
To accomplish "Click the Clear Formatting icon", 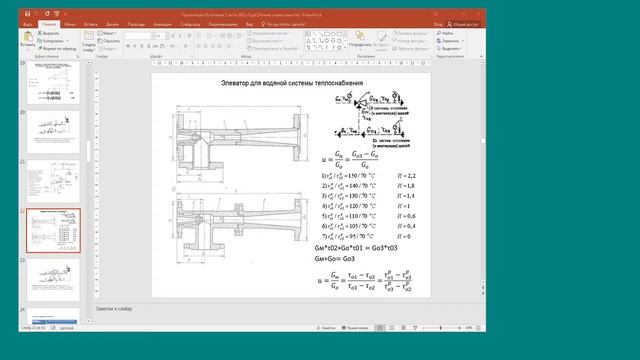I will pos(189,36).
